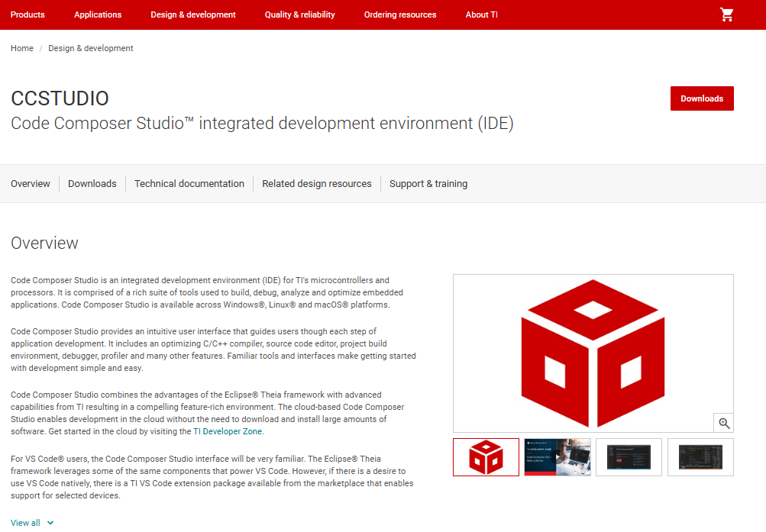Open the Applications menu

tap(98, 15)
